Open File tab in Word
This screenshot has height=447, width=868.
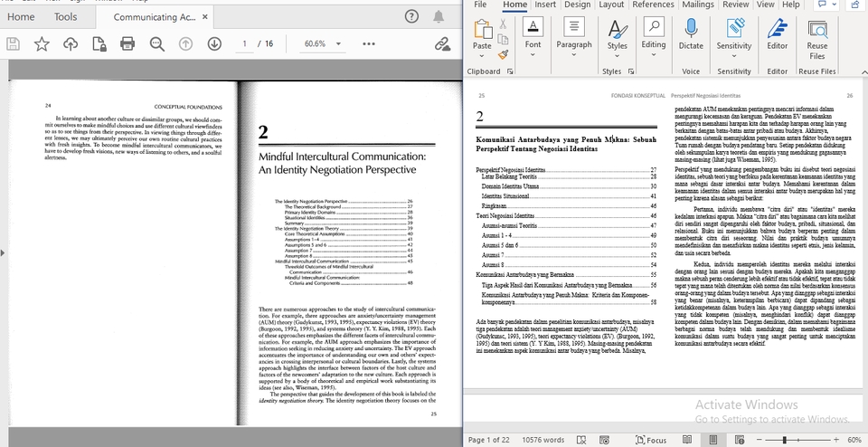coord(480,5)
